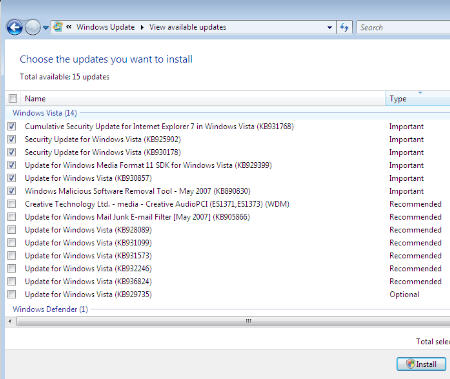Expand the Windows Defender (1) group
Screen dimensions: 450x379
(x=50, y=309)
